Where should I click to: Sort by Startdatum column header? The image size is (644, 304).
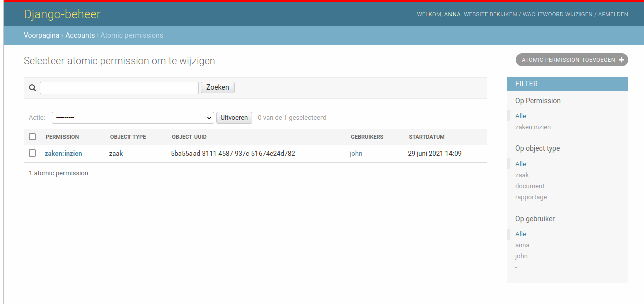pyautogui.click(x=427, y=137)
